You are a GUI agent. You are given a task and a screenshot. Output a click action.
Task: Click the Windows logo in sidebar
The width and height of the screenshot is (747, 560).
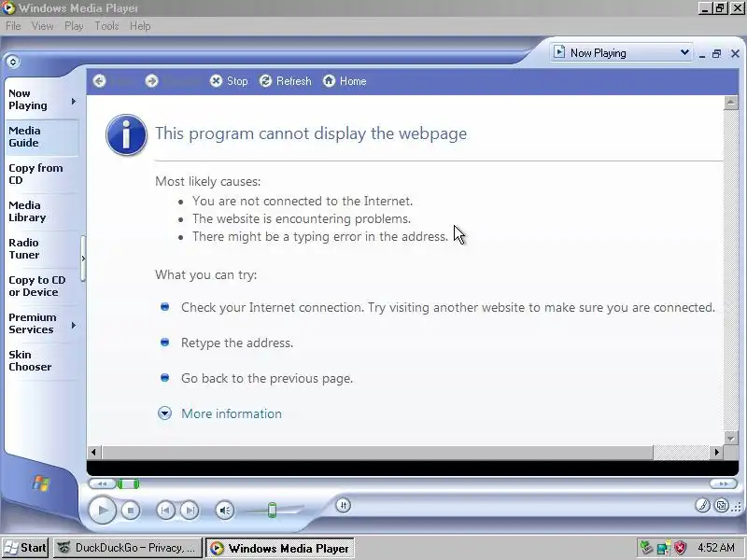tap(41, 483)
